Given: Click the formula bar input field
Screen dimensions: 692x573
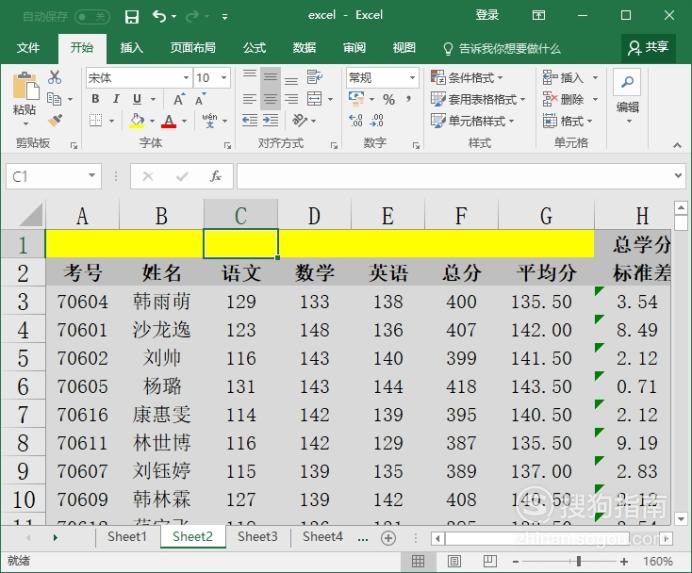Looking at the screenshot, I should (456, 177).
